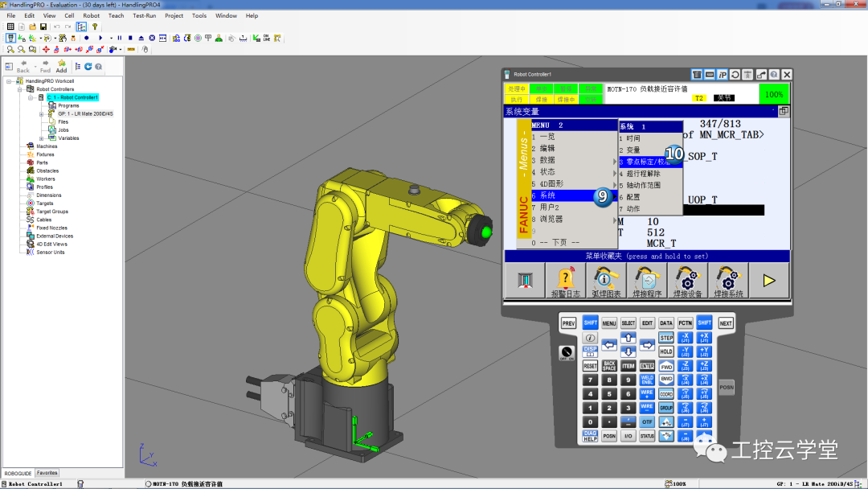Click the pendant RESET key

coord(590,366)
